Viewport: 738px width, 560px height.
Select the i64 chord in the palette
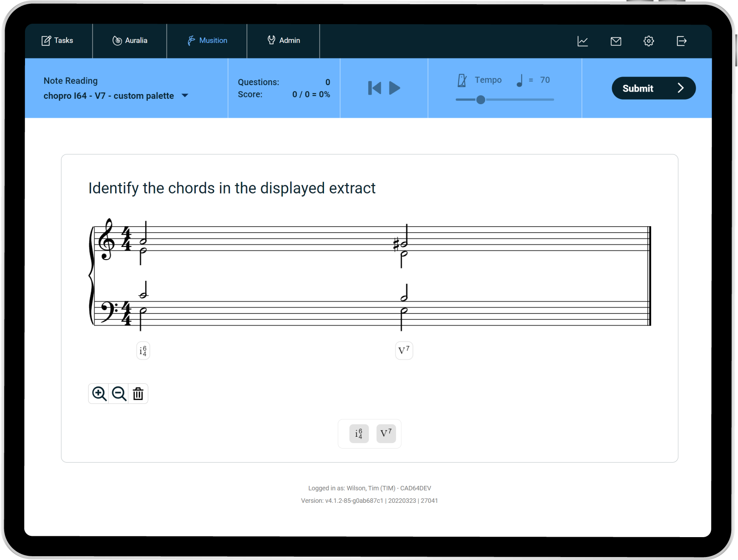359,433
